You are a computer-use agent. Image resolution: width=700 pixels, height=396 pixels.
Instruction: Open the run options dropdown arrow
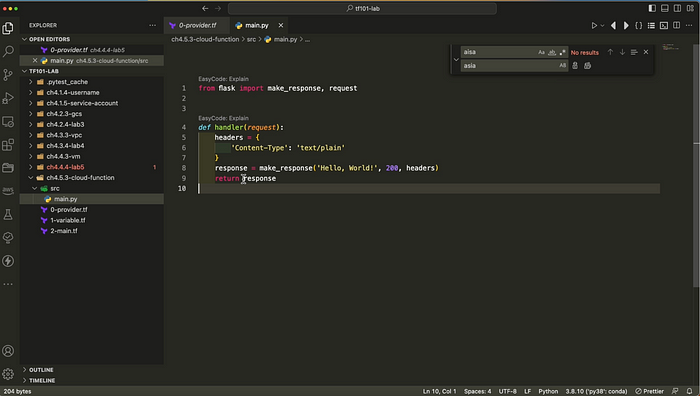[x=602, y=25]
